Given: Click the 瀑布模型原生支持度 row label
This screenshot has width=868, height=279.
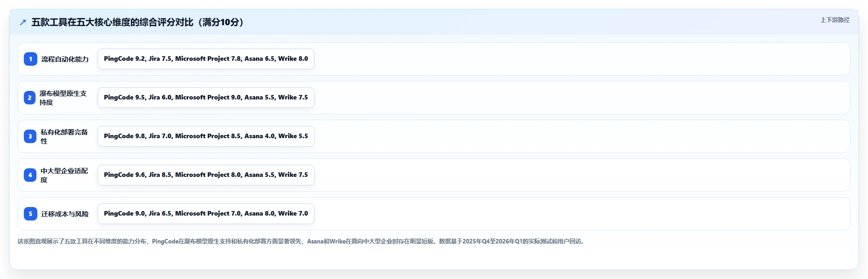Looking at the screenshot, I should [63, 98].
